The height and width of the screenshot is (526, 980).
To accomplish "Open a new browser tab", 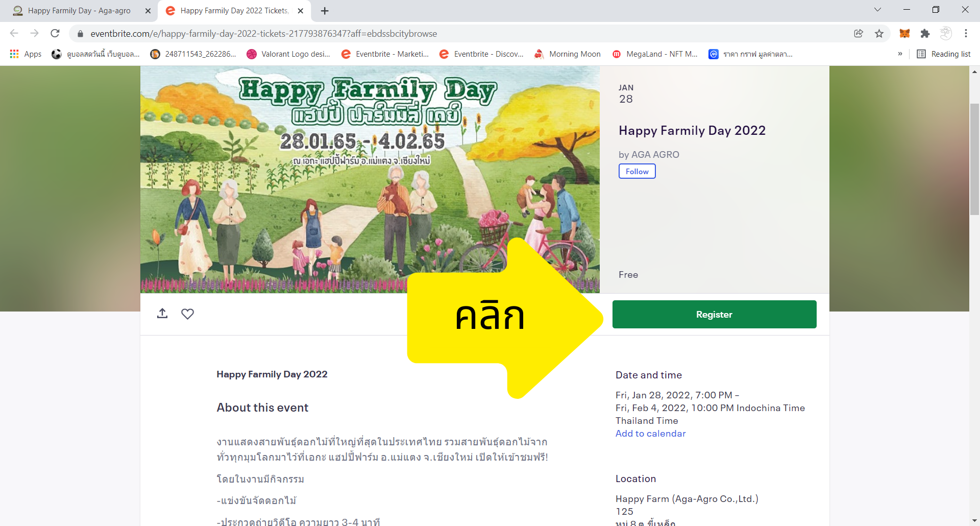I will 325,11.
